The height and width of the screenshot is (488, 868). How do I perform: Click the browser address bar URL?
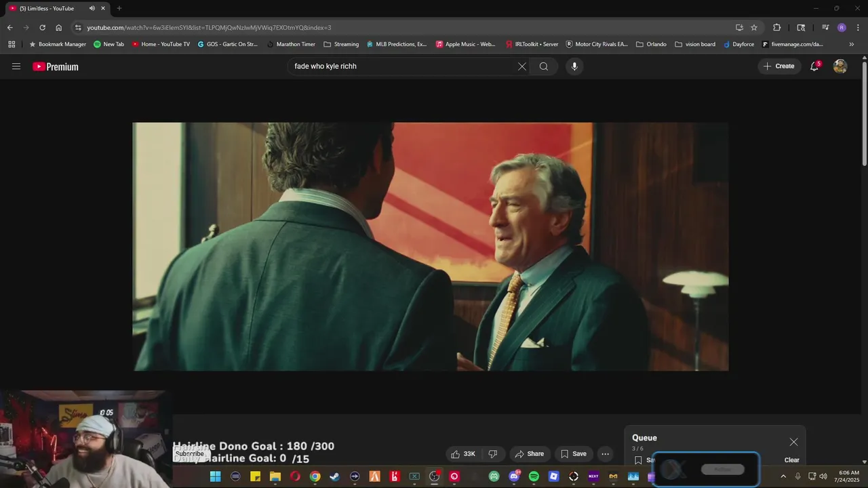209,28
